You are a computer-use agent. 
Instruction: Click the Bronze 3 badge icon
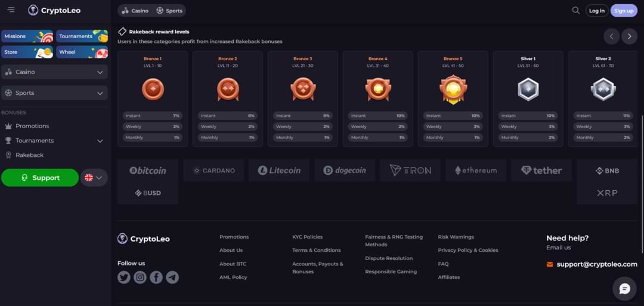(303, 89)
